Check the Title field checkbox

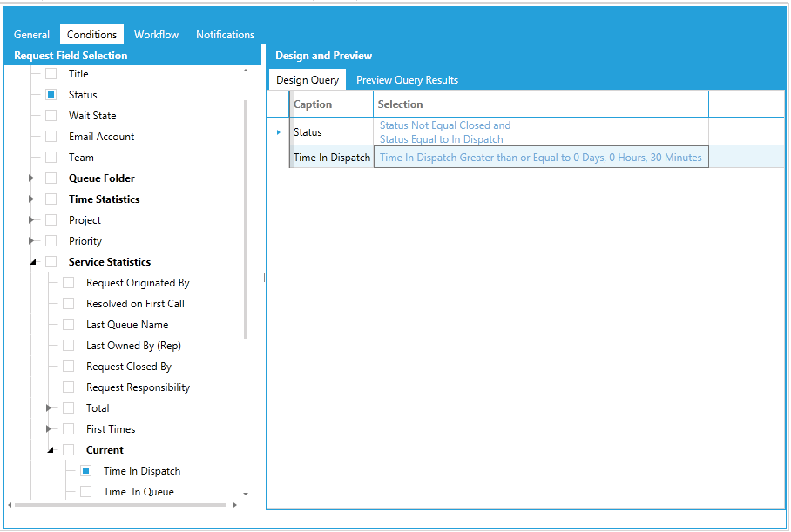pyautogui.click(x=51, y=74)
